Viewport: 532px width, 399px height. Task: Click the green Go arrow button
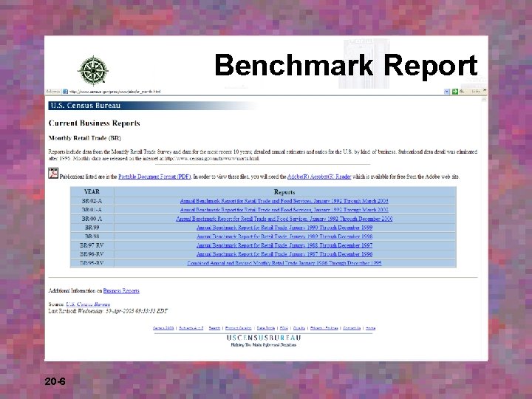click(x=455, y=92)
